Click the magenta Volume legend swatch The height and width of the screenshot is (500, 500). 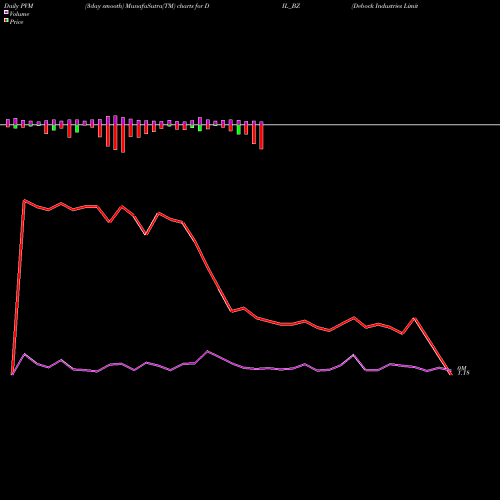[6, 12]
